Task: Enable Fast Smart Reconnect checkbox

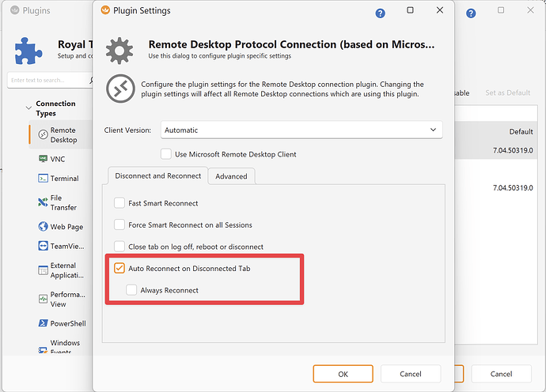Action: coord(119,203)
